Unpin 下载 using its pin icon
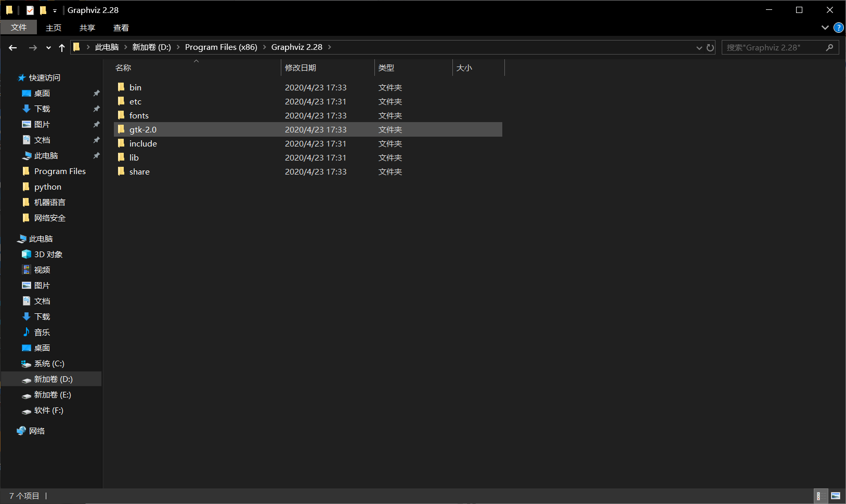This screenshot has width=846, height=504. click(x=96, y=109)
